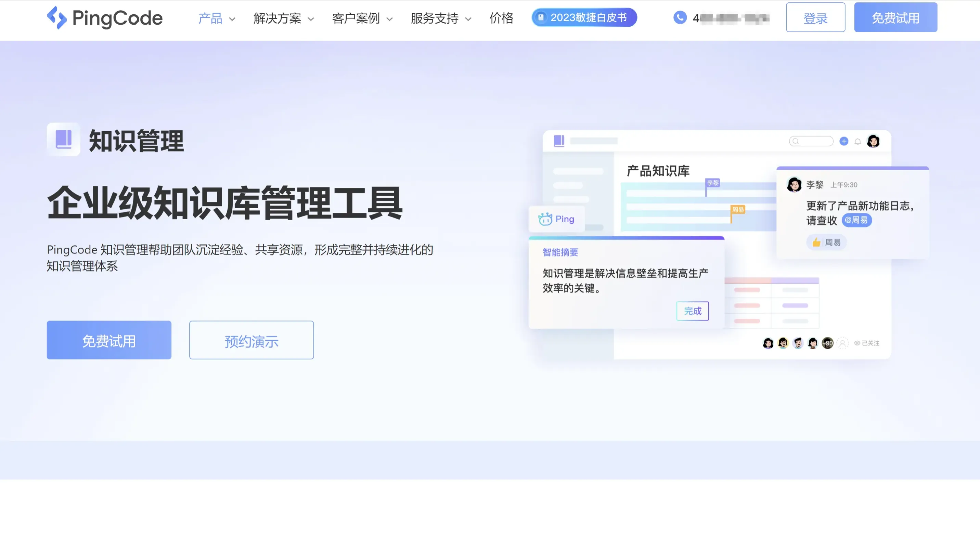Go to the 价格 page

[x=501, y=18]
